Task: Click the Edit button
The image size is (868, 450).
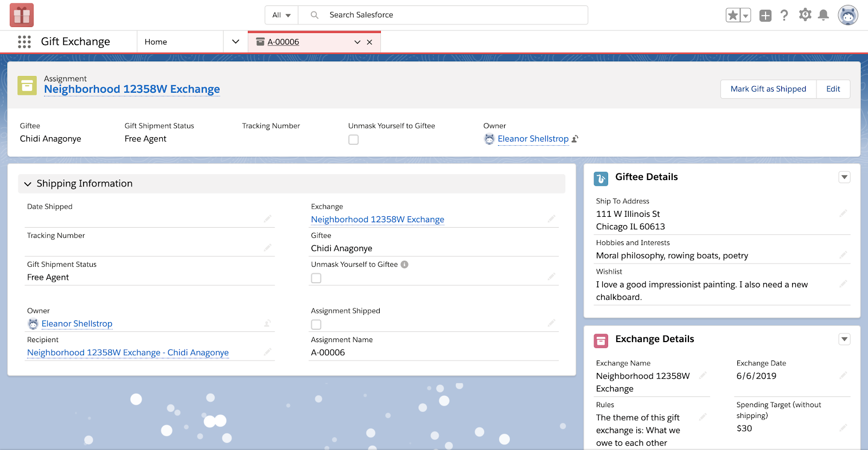Action: [x=833, y=89]
